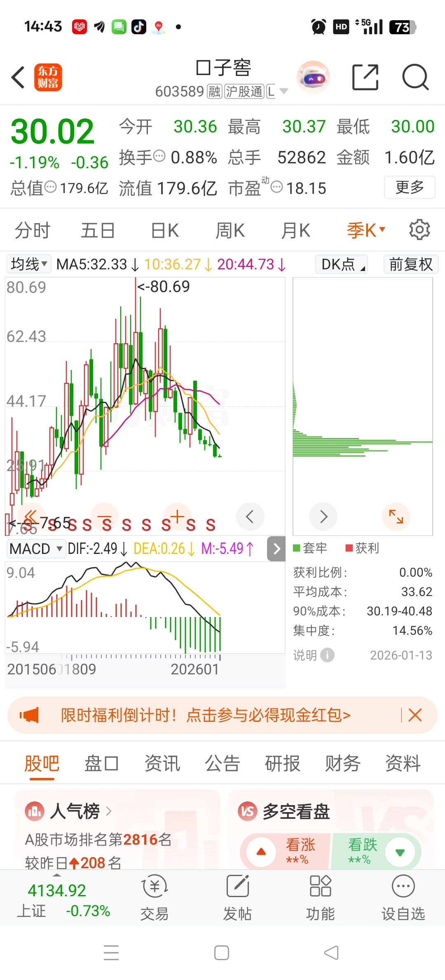Switch to 分时 chart tab
The width and height of the screenshot is (445, 980).
33,230
